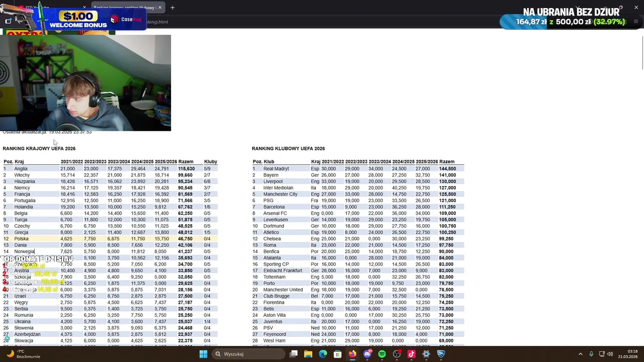This screenshot has width=644, height=362.
Task: Click the Kluby column header
Action: [x=210, y=162]
